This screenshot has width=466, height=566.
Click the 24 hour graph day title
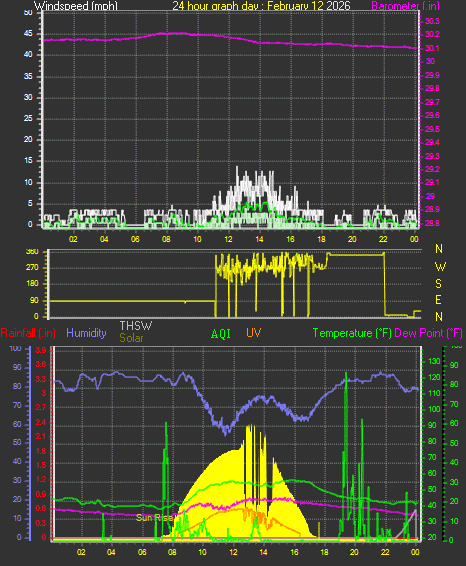coord(261,5)
